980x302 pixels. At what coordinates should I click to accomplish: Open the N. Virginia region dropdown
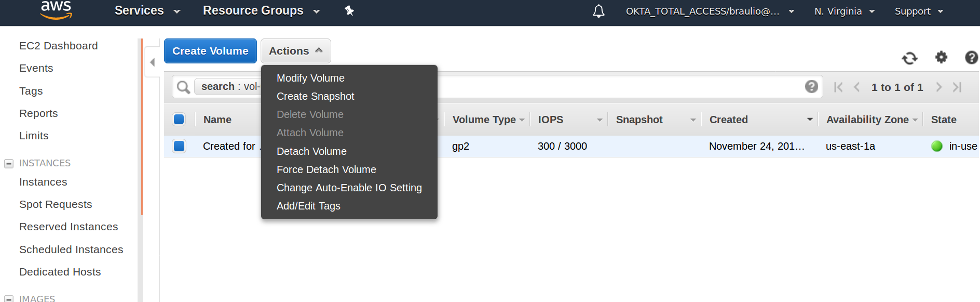845,11
